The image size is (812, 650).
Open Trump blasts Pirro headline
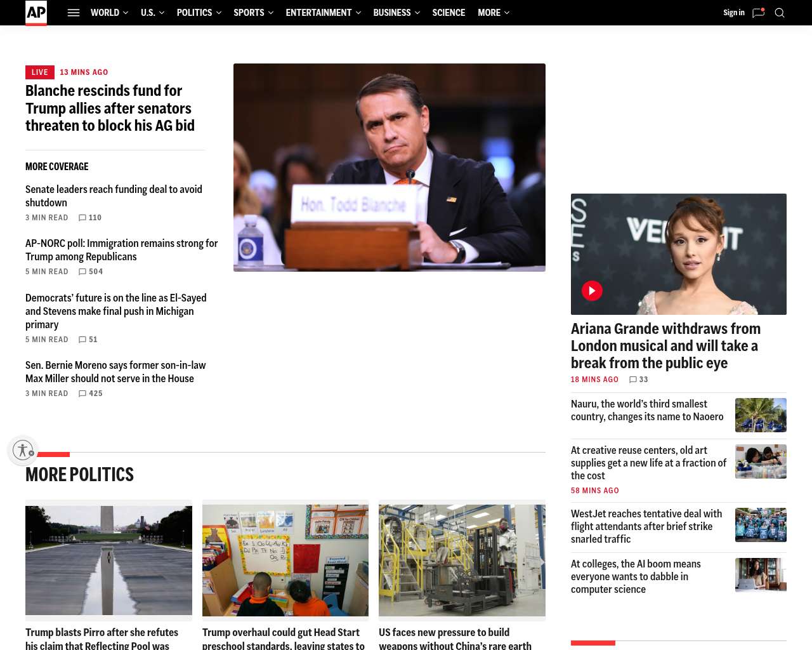[x=101, y=638]
